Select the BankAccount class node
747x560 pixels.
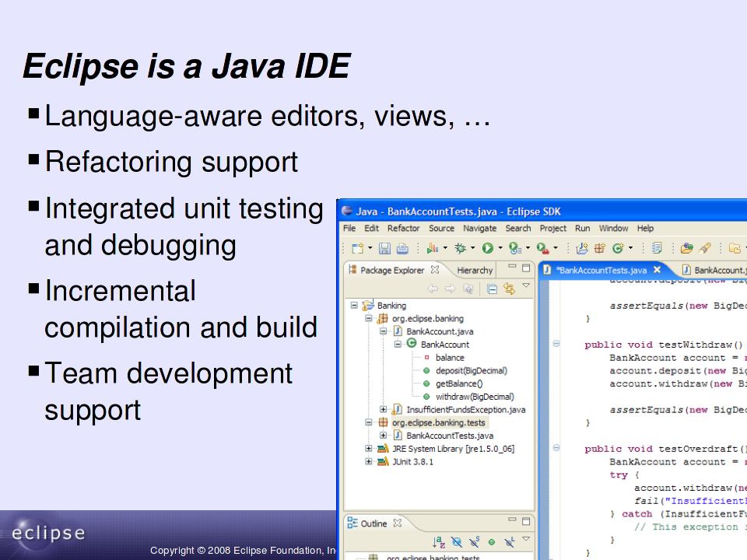(445, 345)
